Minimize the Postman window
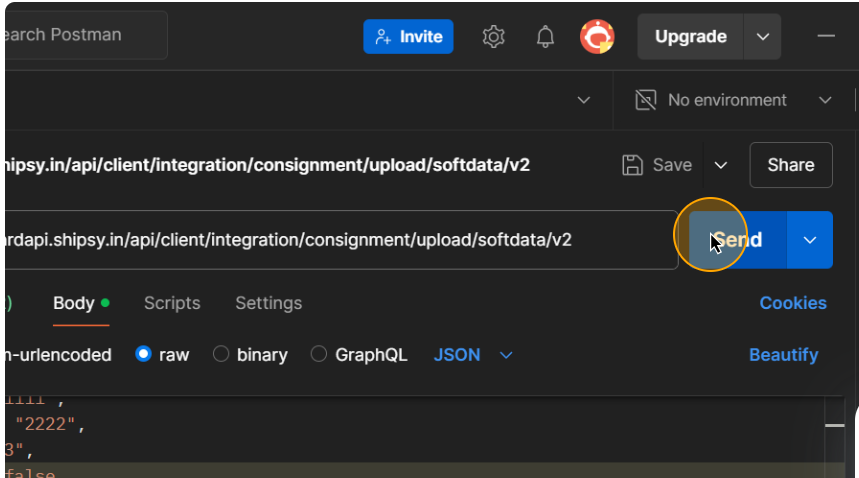Image resolution: width=859 pixels, height=478 pixels. pos(826,36)
